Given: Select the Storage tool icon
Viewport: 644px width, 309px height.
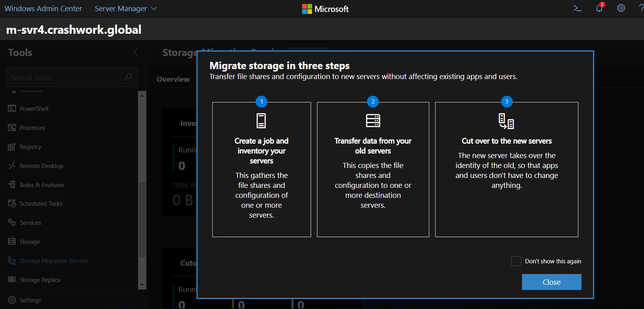Looking at the screenshot, I should 12,241.
